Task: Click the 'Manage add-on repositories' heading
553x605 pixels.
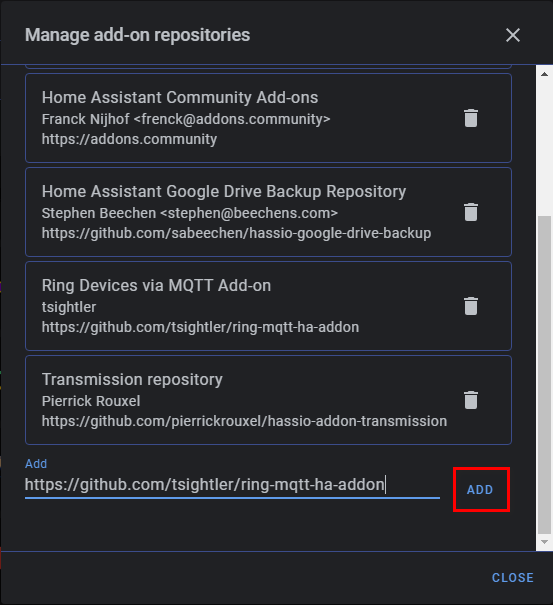Action: coord(137,35)
